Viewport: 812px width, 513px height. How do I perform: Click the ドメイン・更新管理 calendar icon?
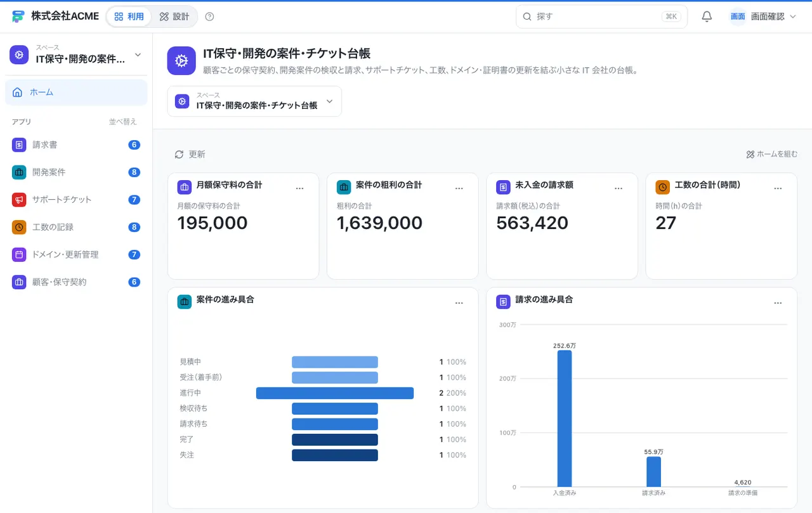[x=19, y=254]
